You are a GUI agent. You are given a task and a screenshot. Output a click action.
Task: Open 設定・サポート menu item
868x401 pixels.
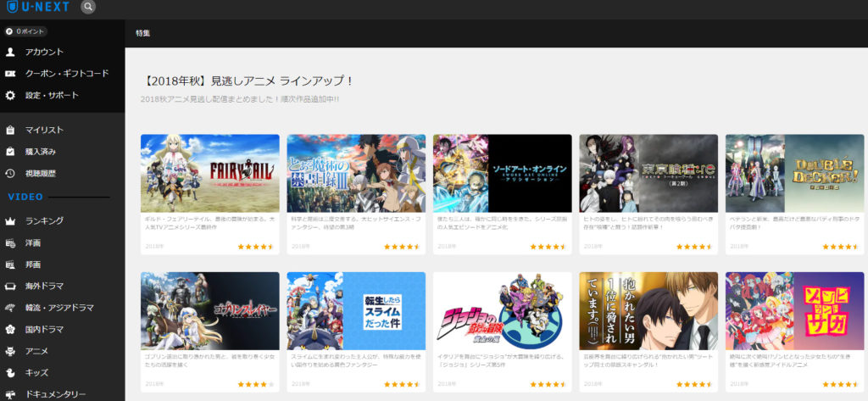tap(52, 95)
